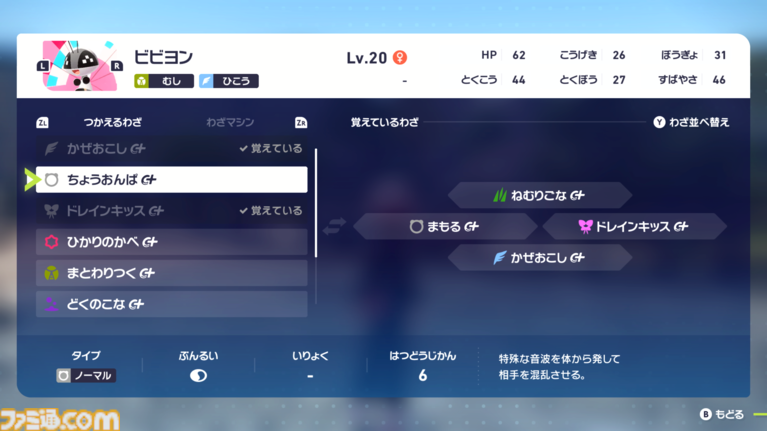This screenshot has width=767, height=431.
Task: Switch to the つかえるわざ tab
Action: [112, 122]
